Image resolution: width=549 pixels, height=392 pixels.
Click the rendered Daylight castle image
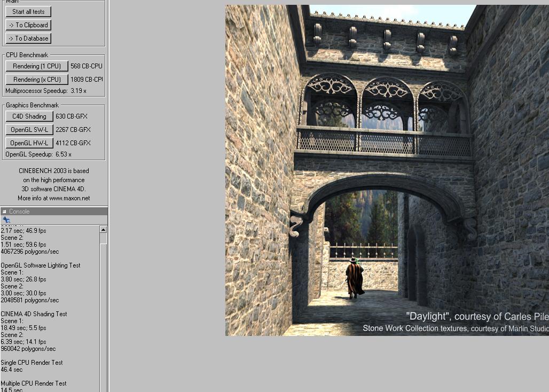point(387,170)
